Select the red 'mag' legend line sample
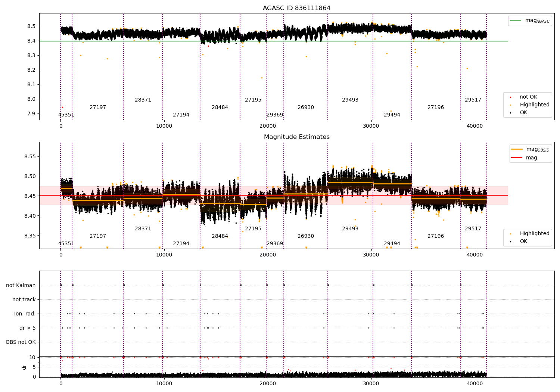The height and width of the screenshot is (392, 560). pyautogui.click(x=517, y=158)
